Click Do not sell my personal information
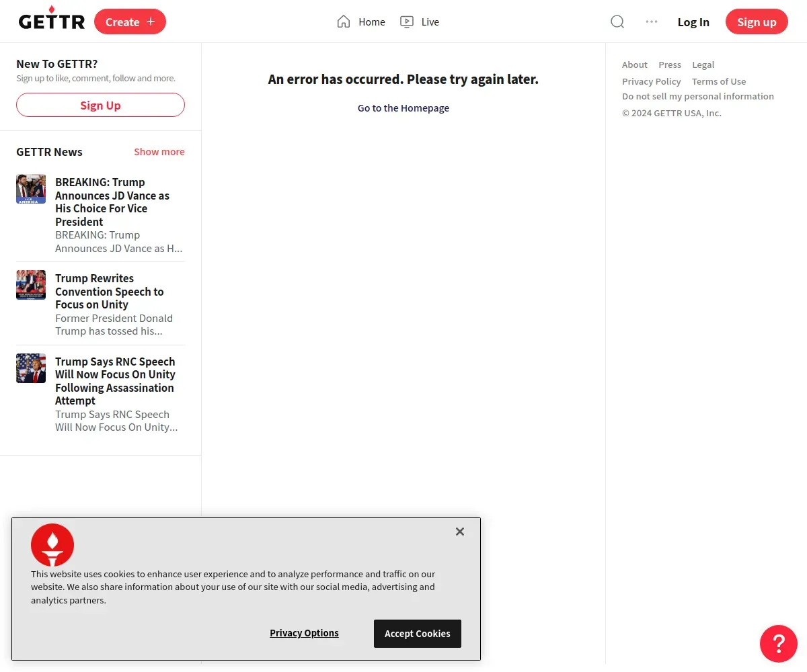807x672 pixels. tap(698, 96)
